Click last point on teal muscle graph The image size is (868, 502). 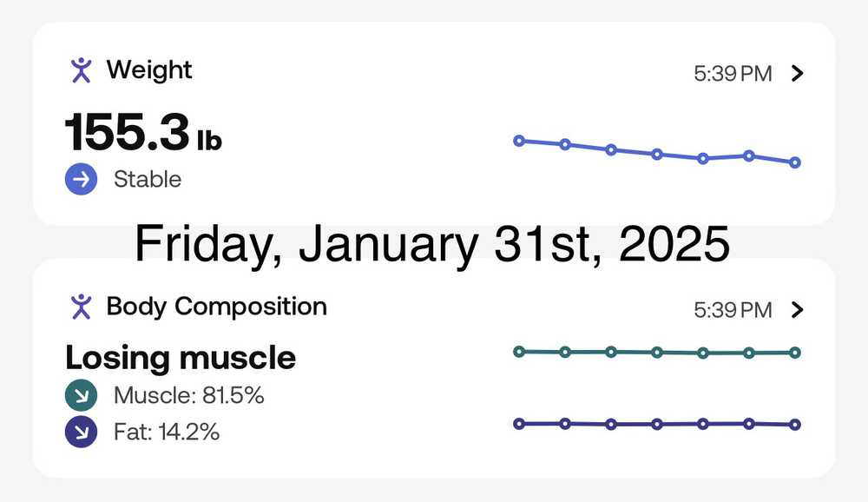click(795, 353)
